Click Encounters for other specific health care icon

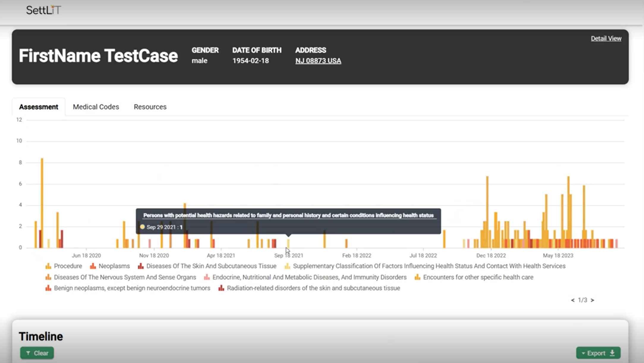click(x=418, y=277)
